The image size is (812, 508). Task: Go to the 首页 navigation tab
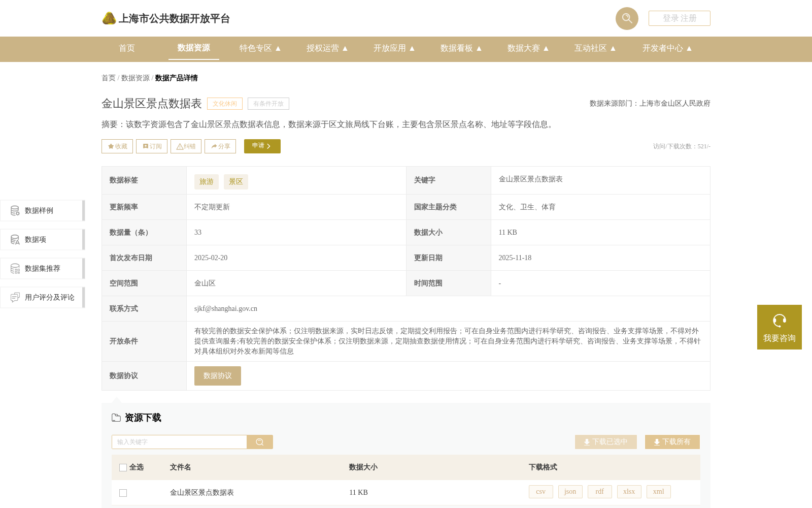tap(127, 48)
